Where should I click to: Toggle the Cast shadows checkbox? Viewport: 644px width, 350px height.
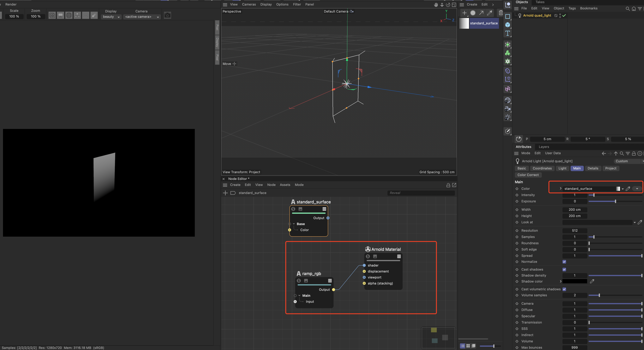coord(564,269)
